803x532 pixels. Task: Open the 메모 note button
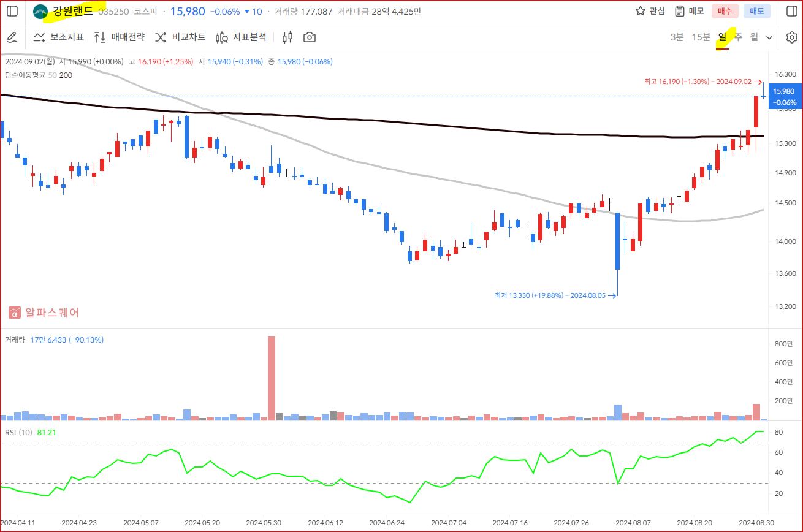[689, 11]
